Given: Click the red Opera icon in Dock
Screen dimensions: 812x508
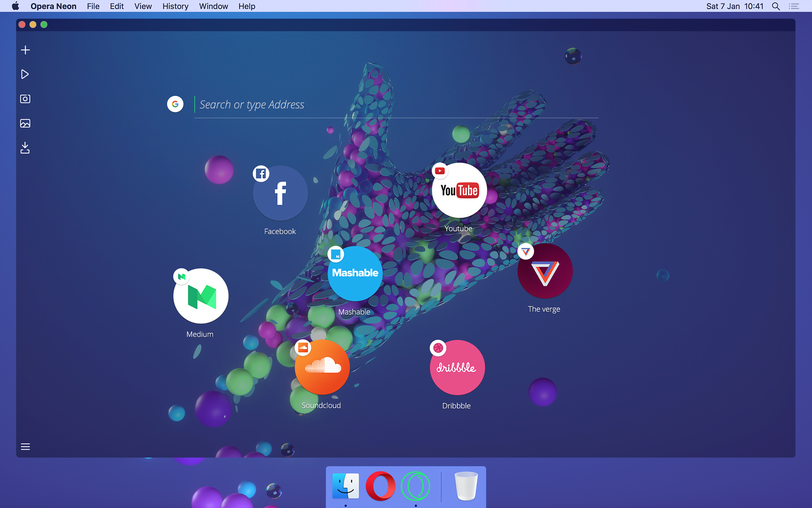Looking at the screenshot, I should pos(380,486).
